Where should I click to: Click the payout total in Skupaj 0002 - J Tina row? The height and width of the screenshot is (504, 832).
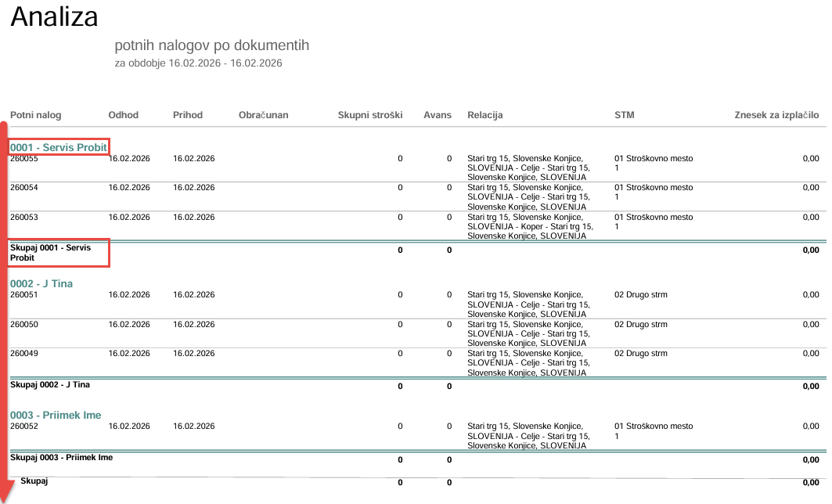pyautogui.click(x=811, y=387)
